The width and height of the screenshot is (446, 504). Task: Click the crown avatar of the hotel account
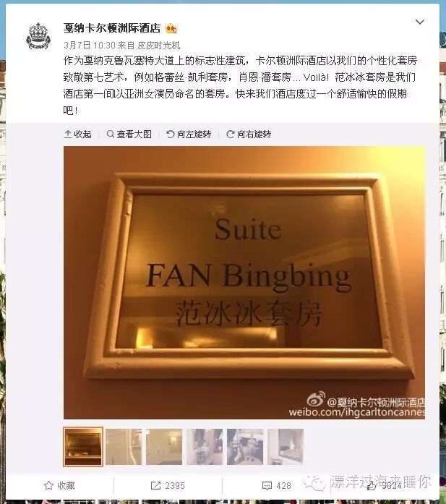pos(38,36)
